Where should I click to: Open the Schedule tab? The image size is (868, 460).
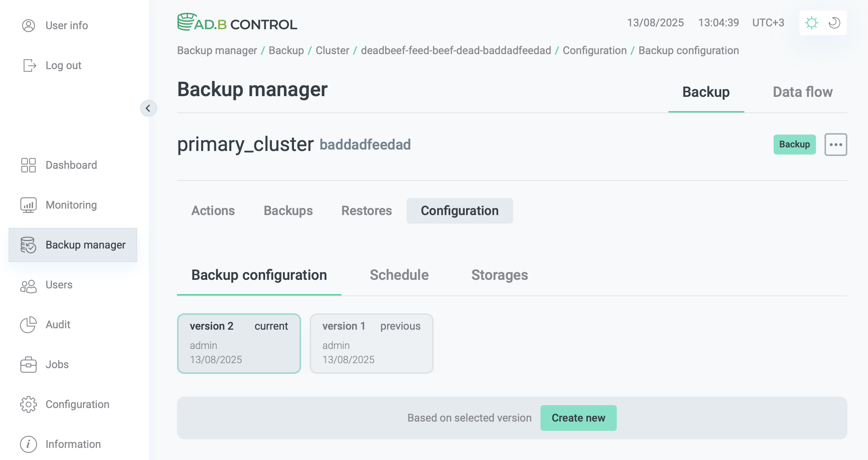point(399,275)
